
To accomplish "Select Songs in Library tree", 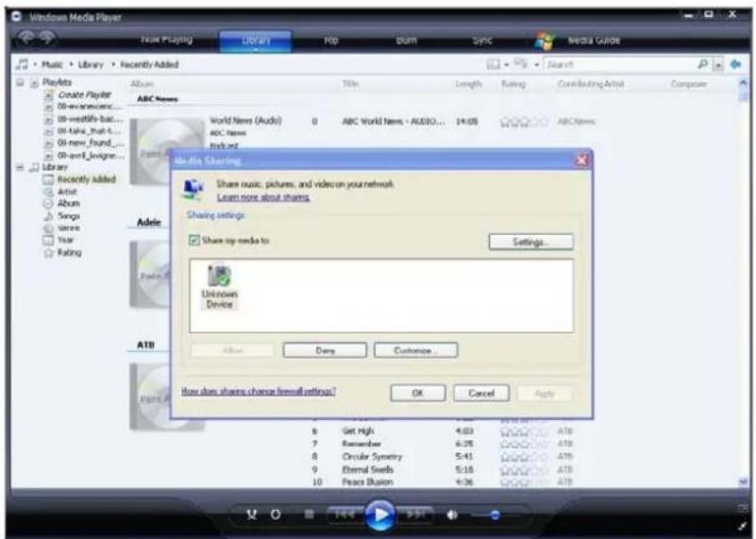I will point(69,216).
